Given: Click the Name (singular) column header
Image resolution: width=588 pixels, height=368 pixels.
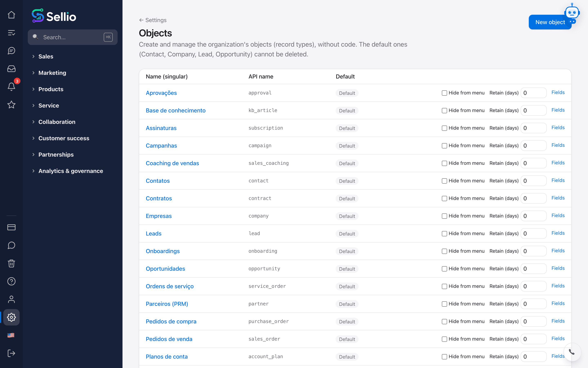Looking at the screenshot, I should (x=167, y=76).
